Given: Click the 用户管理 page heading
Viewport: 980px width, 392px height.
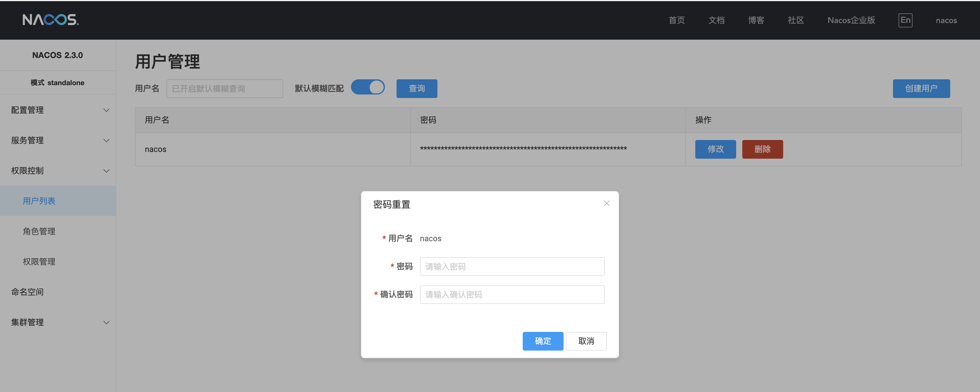Looking at the screenshot, I should [x=167, y=62].
